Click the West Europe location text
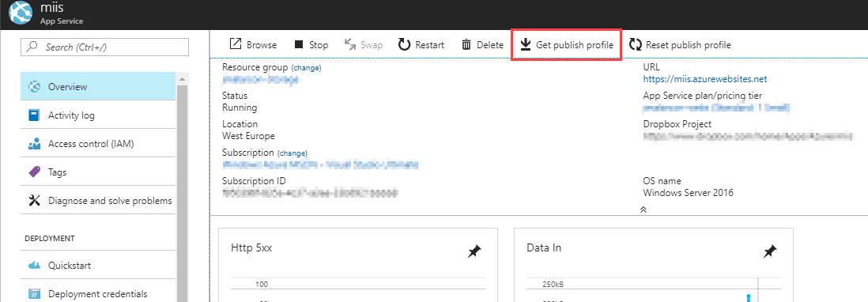Image resolution: width=868 pixels, height=302 pixels. (248, 135)
